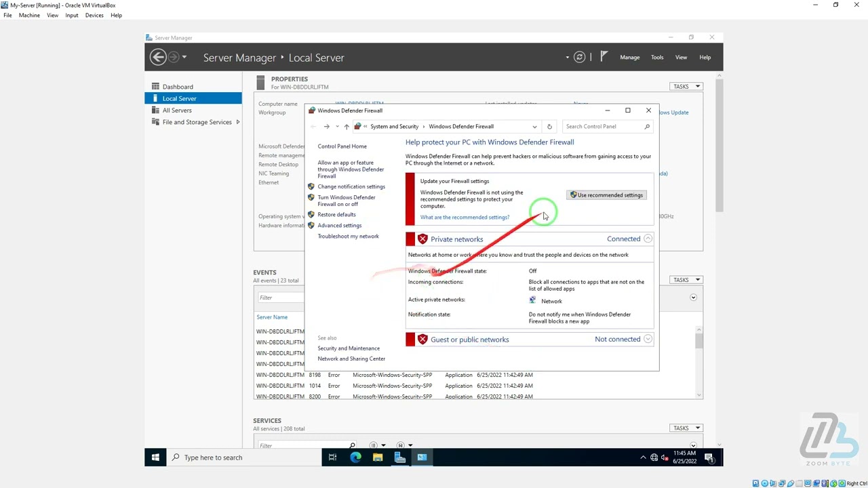Refresh Server Manager with the circular refresh icon
The width and height of the screenshot is (868, 488).
(x=579, y=58)
